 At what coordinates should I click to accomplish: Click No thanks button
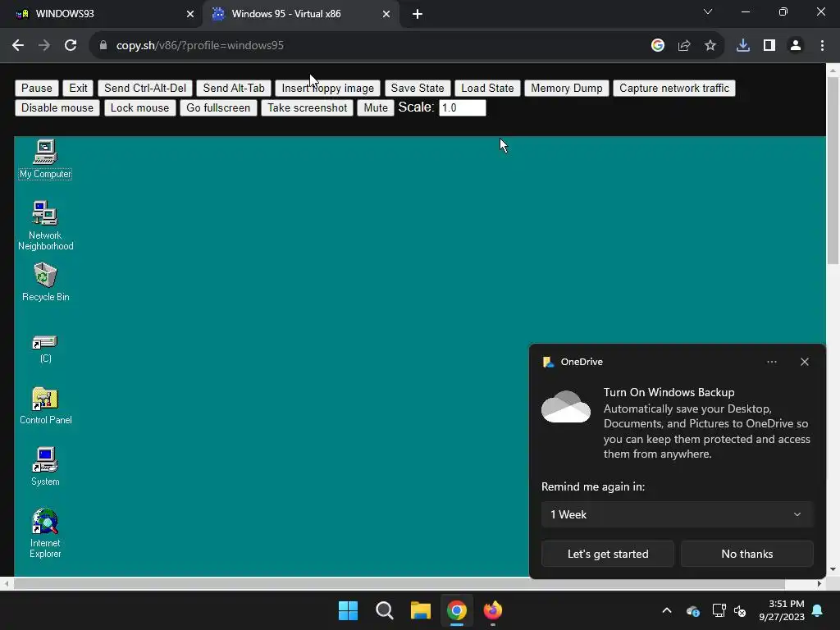pos(746,554)
